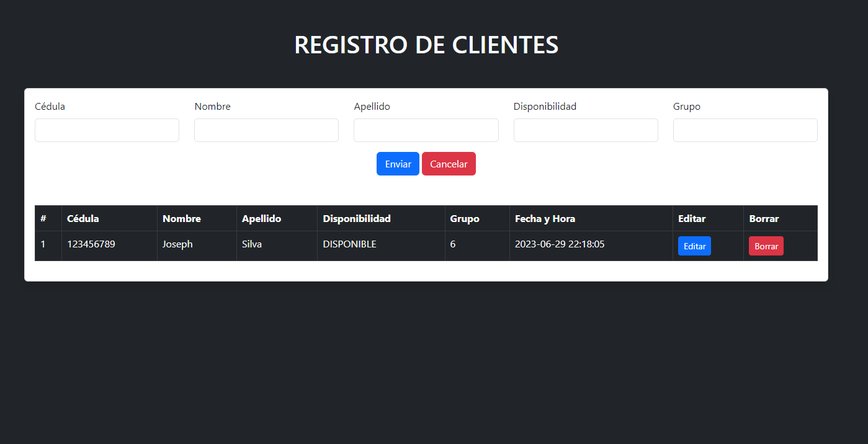868x444 pixels.
Task: Click the cell 123456789
Action: tap(110, 246)
